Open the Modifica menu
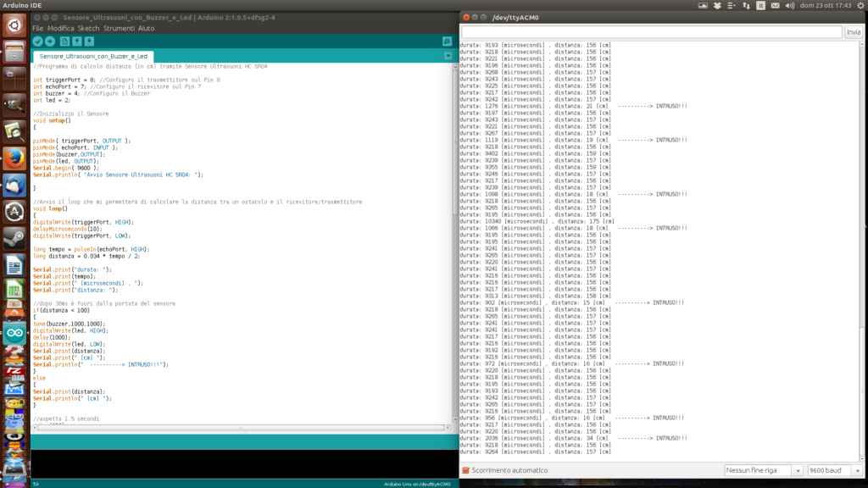868x488 pixels. [x=60, y=28]
